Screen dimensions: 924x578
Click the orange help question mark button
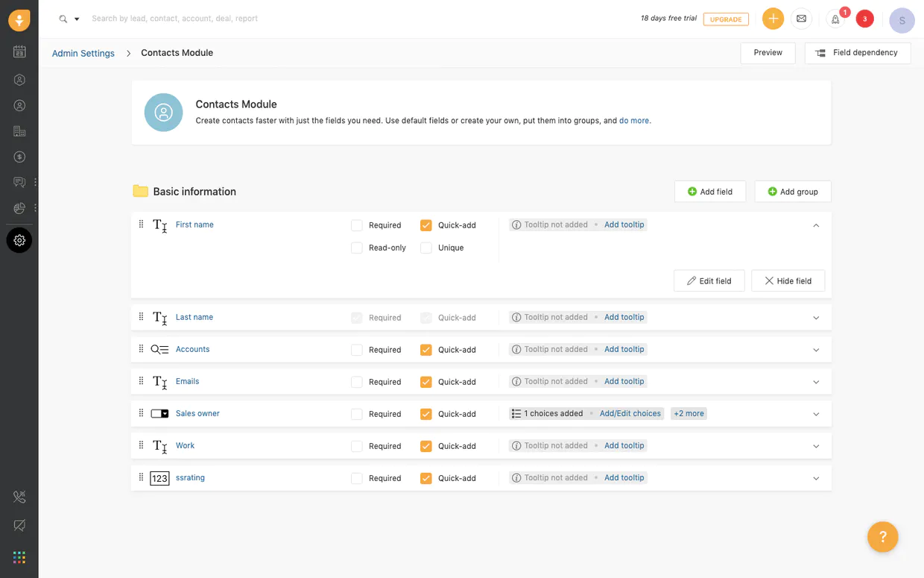882,536
